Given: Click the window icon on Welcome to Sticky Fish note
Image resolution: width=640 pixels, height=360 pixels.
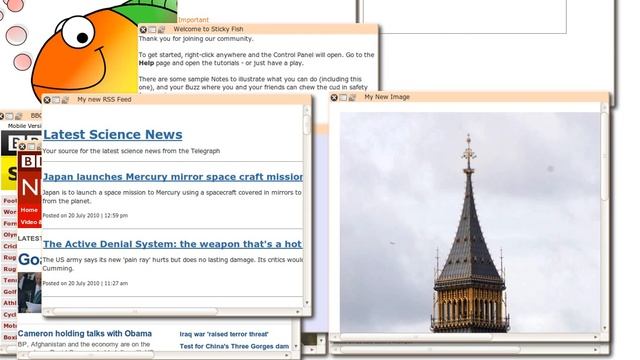Looking at the screenshot, I should tap(152, 29).
